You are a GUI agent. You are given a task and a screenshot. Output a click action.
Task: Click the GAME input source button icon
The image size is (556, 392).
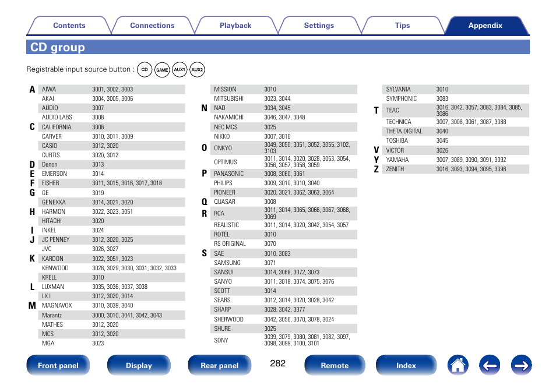click(162, 69)
